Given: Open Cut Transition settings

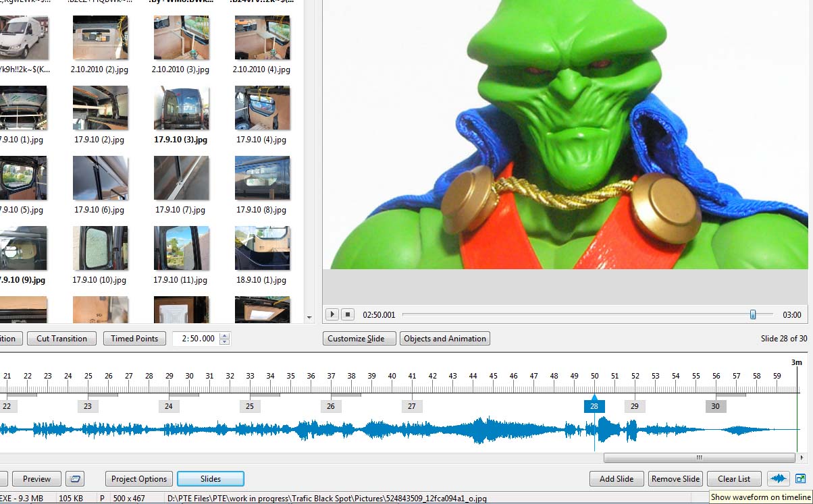Looking at the screenshot, I should 61,339.
